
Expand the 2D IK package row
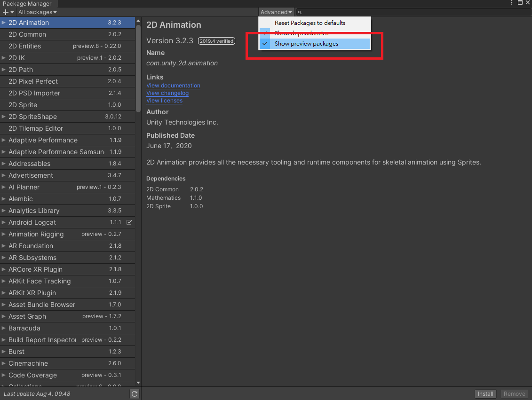point(3,58)
